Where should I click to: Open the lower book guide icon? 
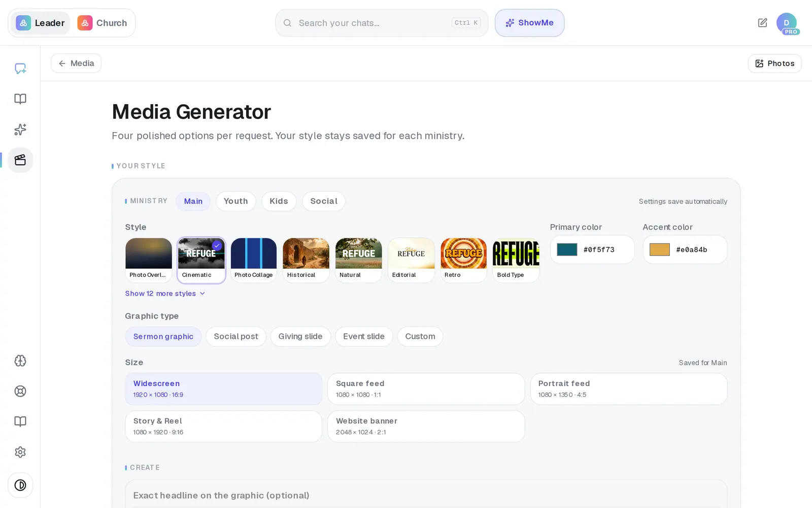(20, 422)
